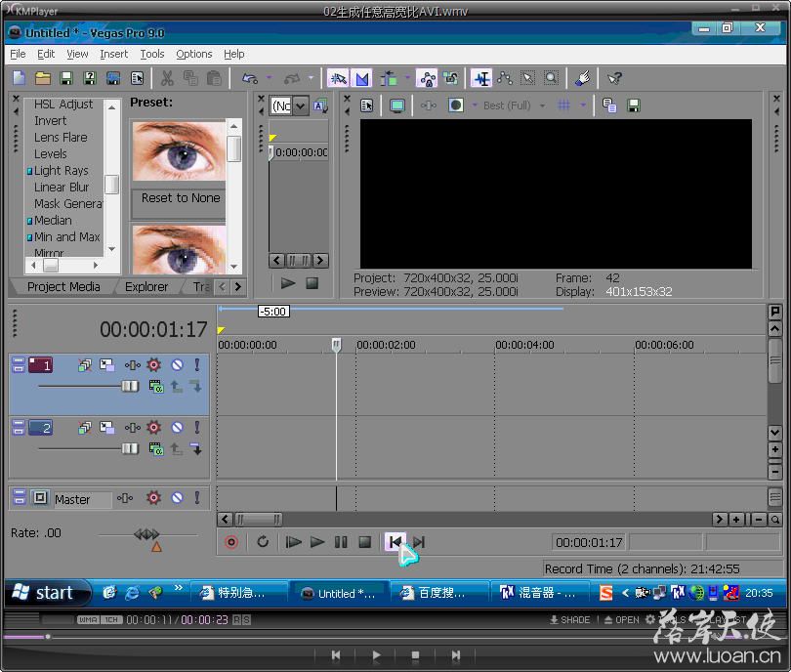Switch to the Project Media tab
This screenshot has width=791, height=672.
(63, 286)
